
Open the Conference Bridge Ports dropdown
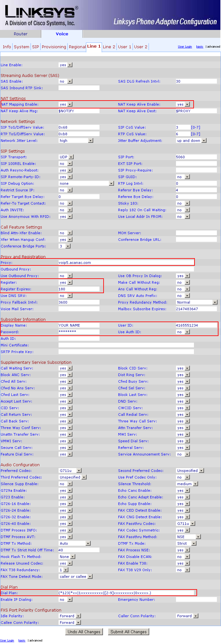65,246
